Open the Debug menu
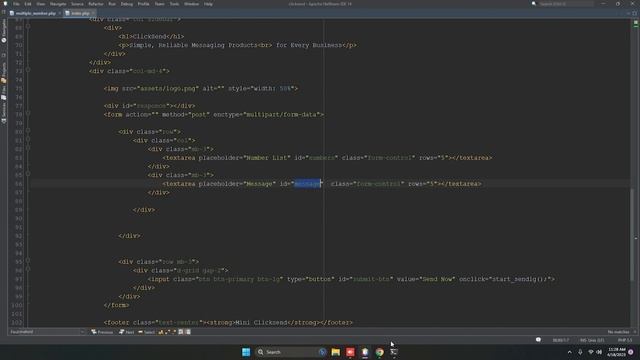The width and height of the screenshot is (640, 360). pyautogui.click(x=127, y=4)
